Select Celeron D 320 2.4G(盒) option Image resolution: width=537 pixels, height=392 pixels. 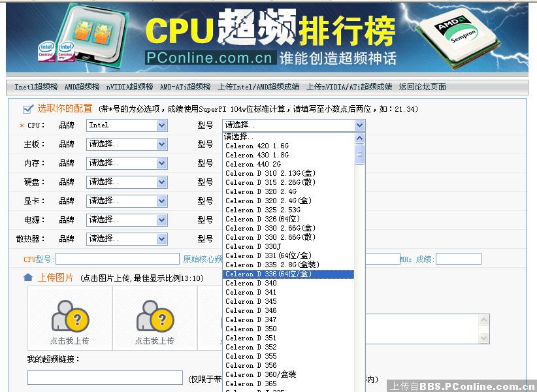(288, 201)
